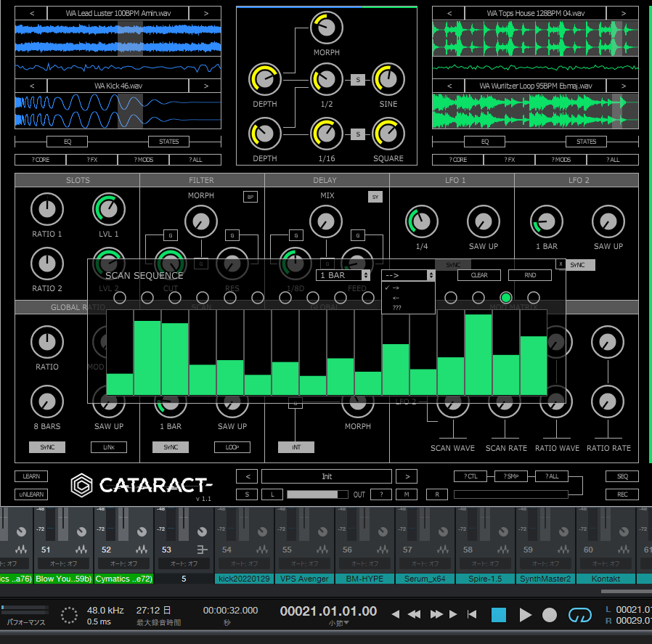Click Auto: Off mode on channel 52
The height and width of the screenshot is (644, 652).
123,563
